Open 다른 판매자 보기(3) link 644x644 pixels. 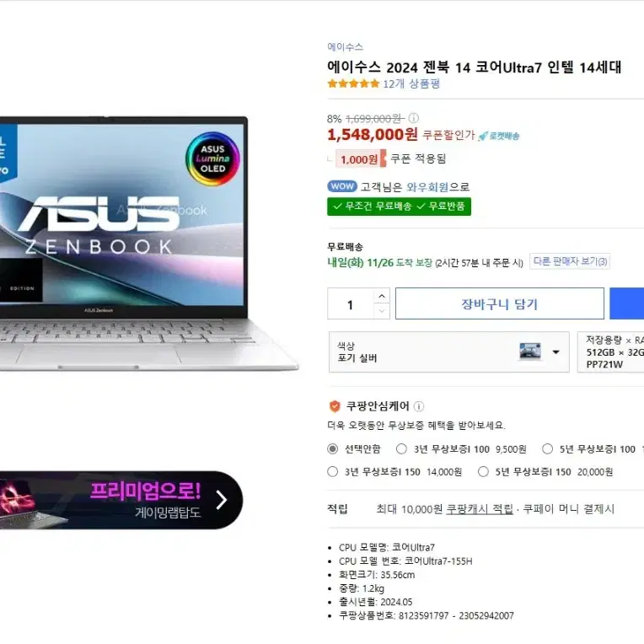coord(570,261)
